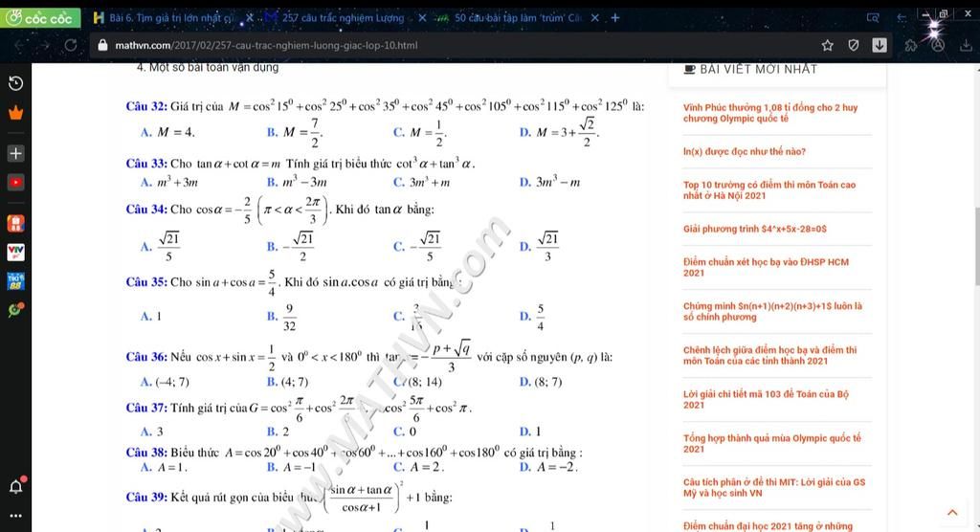This screenshot has height=532, width=980.
Task: Open the blue TIKI 88 sidebar icon
Action: [x=15, y=281]
